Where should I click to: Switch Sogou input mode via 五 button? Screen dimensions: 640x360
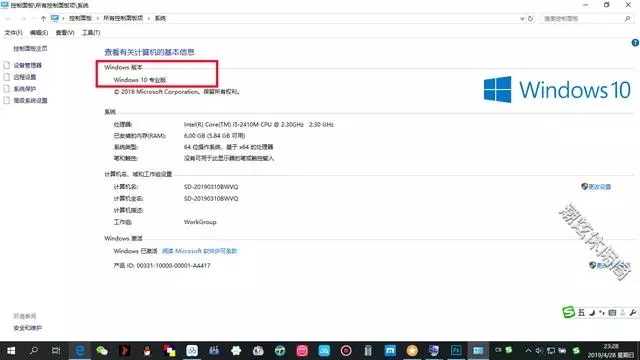coord(581,313)
